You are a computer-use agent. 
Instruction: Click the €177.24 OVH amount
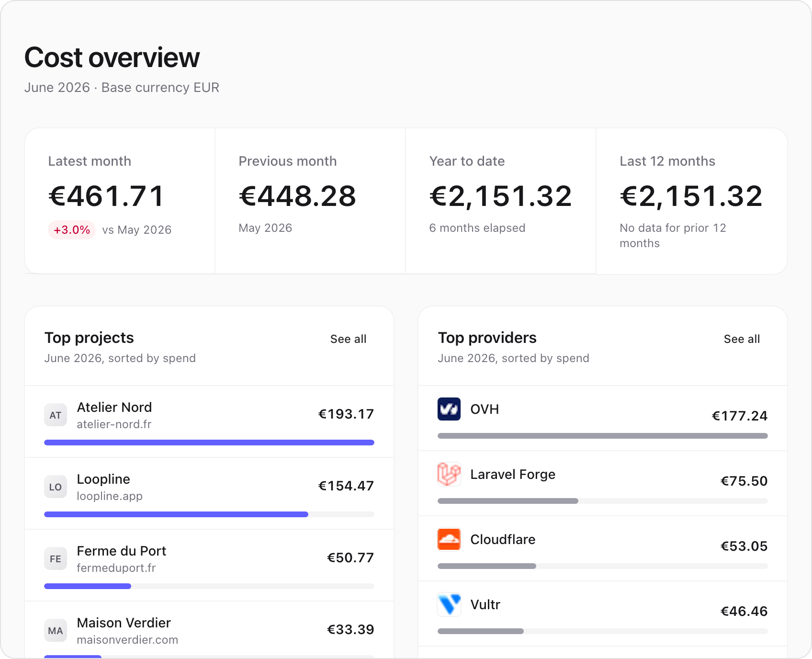pos(740,416)
